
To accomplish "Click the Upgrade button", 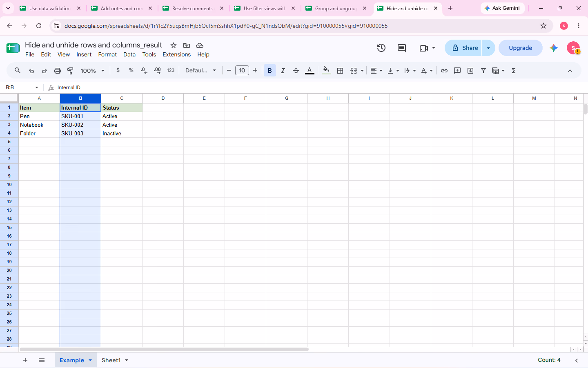I will pos(521,48).
